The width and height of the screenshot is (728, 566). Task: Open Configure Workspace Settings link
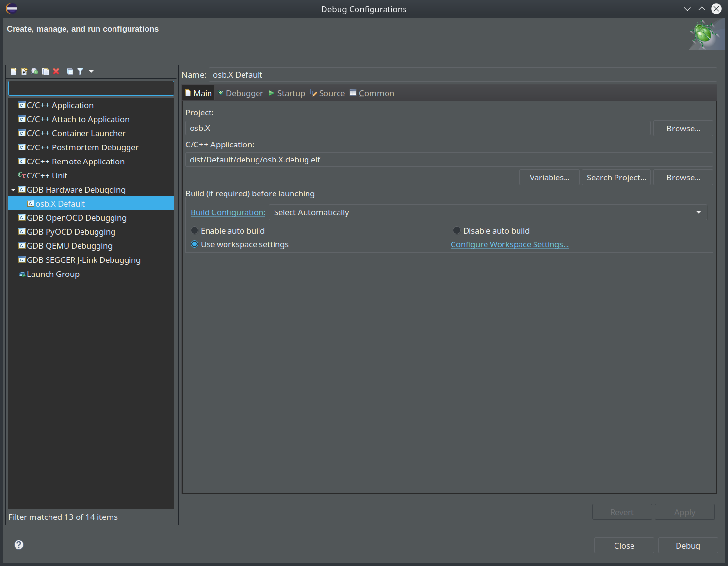pos(509,244)
